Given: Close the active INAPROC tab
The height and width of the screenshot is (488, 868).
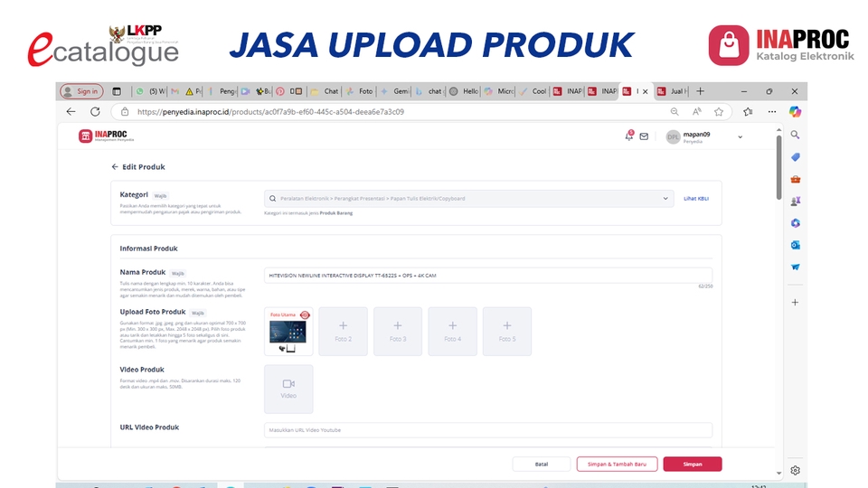Looking at the screenshot, I should 645,92.
